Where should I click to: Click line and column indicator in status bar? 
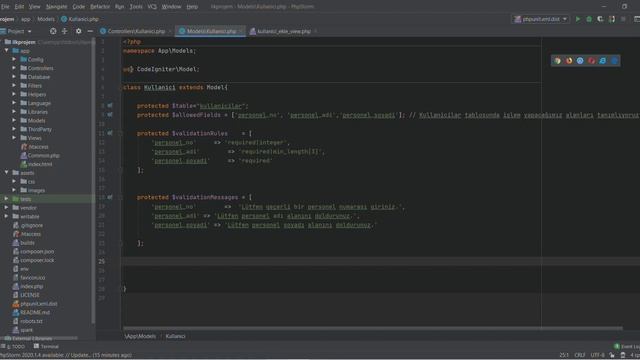click(x=564, y=355)
